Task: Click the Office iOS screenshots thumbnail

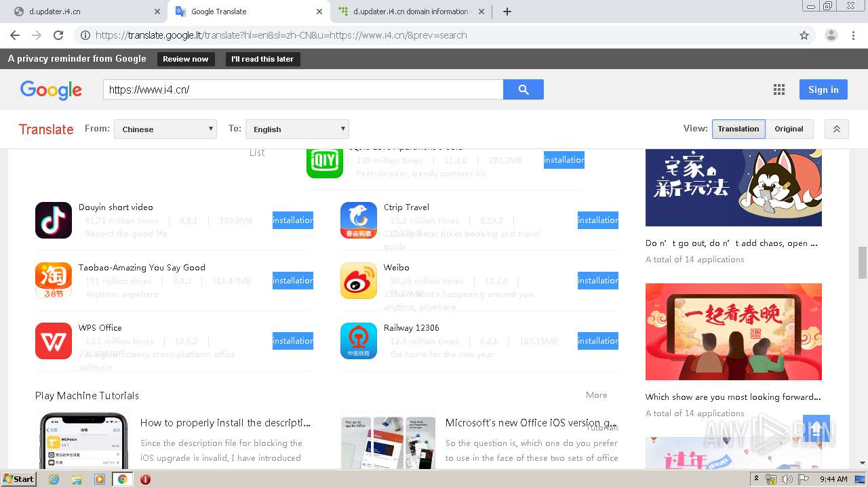Action: 388,442
